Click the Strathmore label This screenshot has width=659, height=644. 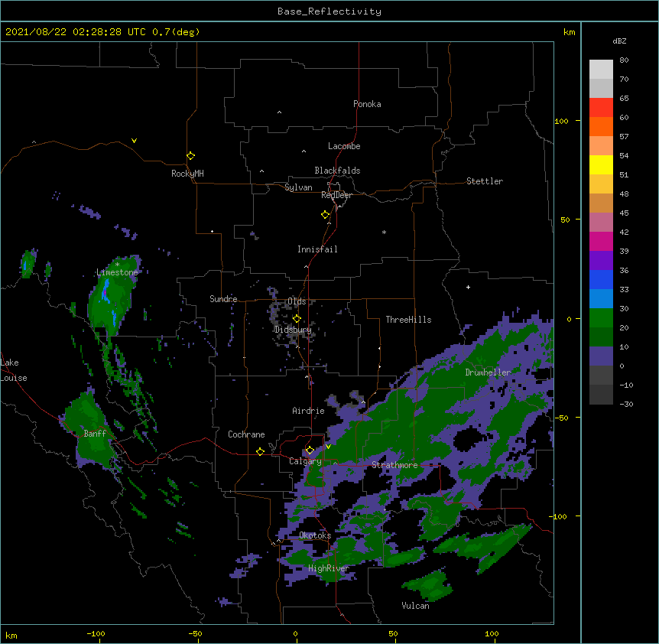[x=394, y=465]
